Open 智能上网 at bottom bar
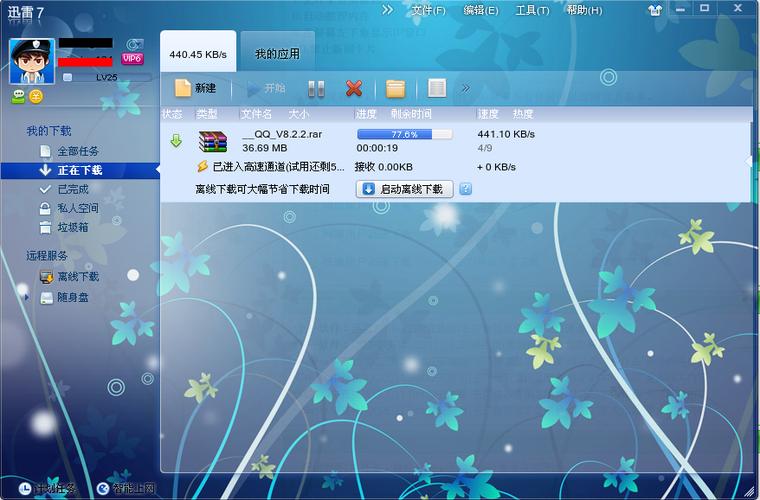Screen dimensions: 760x500 (126, 488)
